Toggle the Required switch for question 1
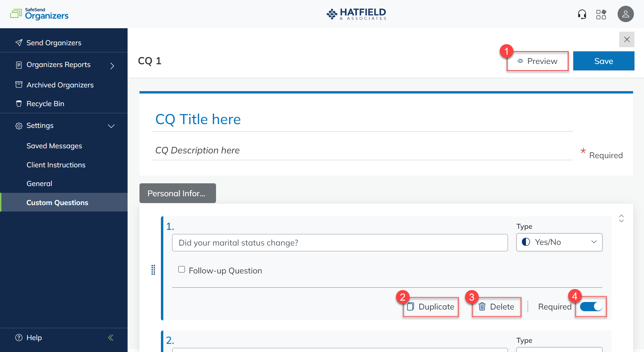The width and height of the screenshot is (644, 352). click(x=591, y=307)
